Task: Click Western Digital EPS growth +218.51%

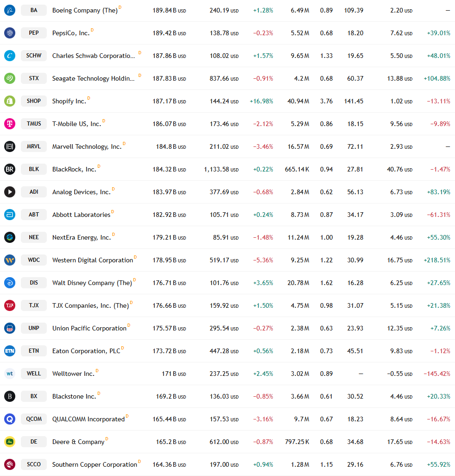Action: click(437, 260)
